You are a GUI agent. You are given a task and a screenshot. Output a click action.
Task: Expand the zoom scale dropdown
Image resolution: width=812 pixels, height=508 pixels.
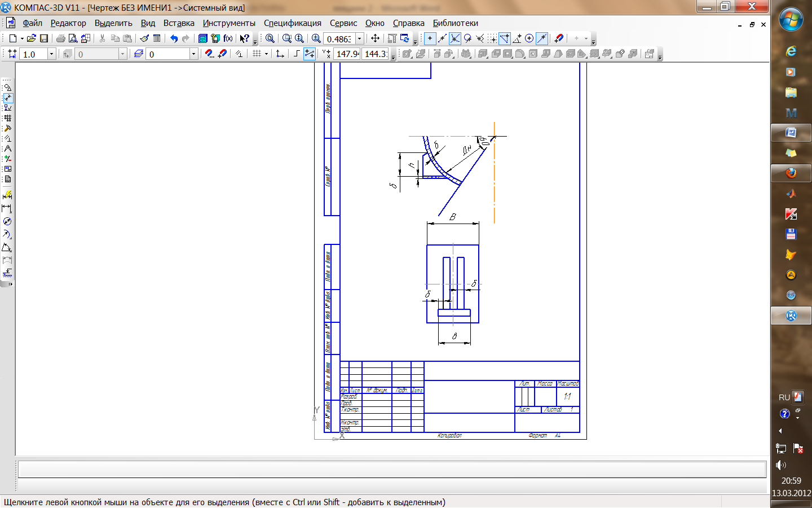[359, 39]
